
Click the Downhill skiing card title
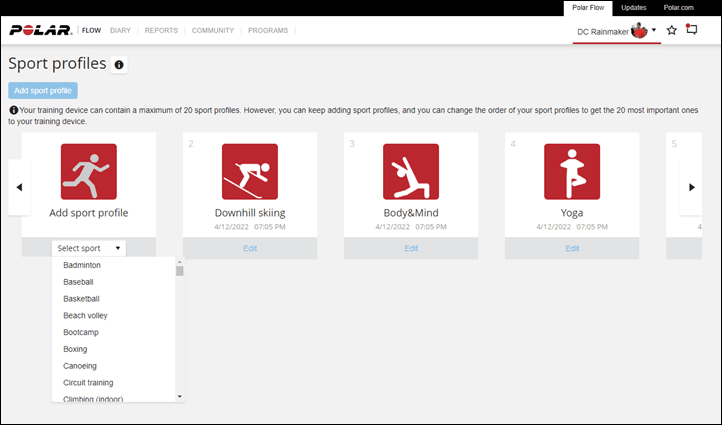coord(250,213)
